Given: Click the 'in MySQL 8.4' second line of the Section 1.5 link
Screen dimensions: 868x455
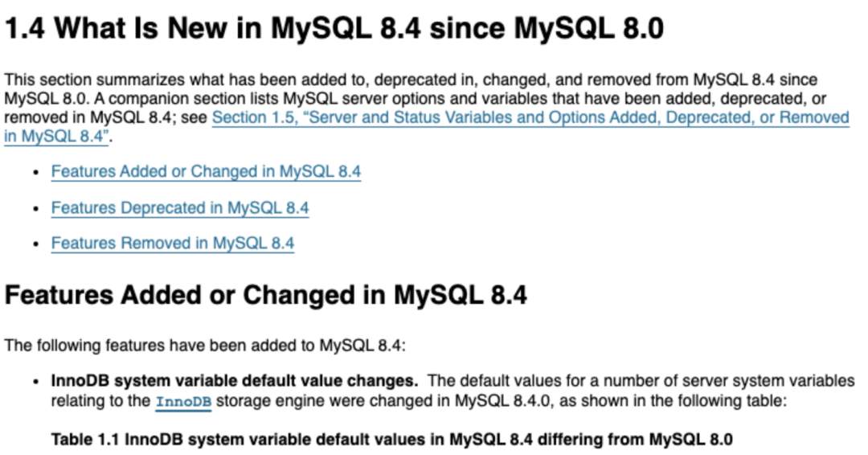Looking at the screenshot, I should tap(56, 136).
